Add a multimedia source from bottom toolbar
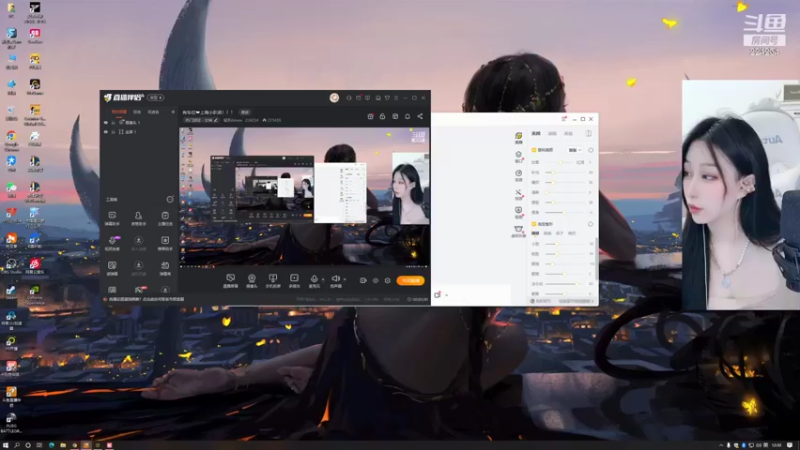This screenshot has width=800, height=450. (x=294, y=281)
